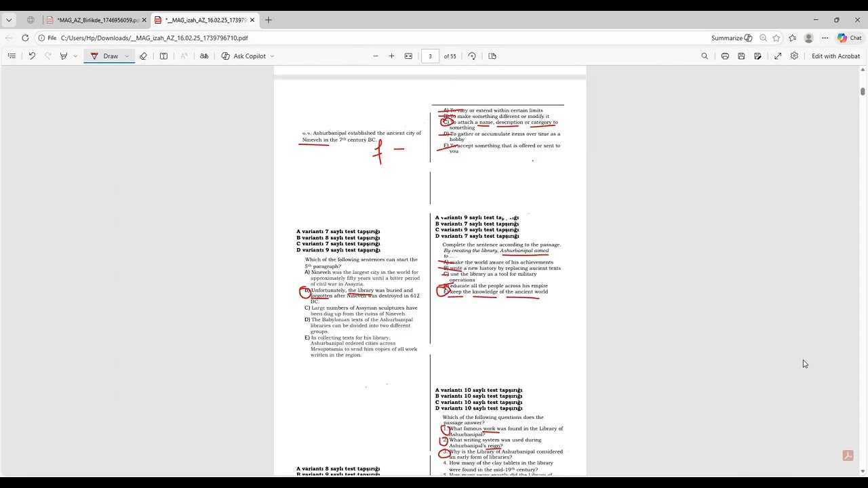
Task: Click the Fit to width icon
Action: [408, 56]
